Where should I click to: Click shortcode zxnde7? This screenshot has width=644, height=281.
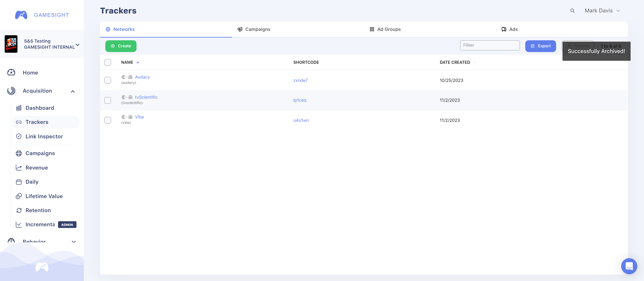point(300,80)
